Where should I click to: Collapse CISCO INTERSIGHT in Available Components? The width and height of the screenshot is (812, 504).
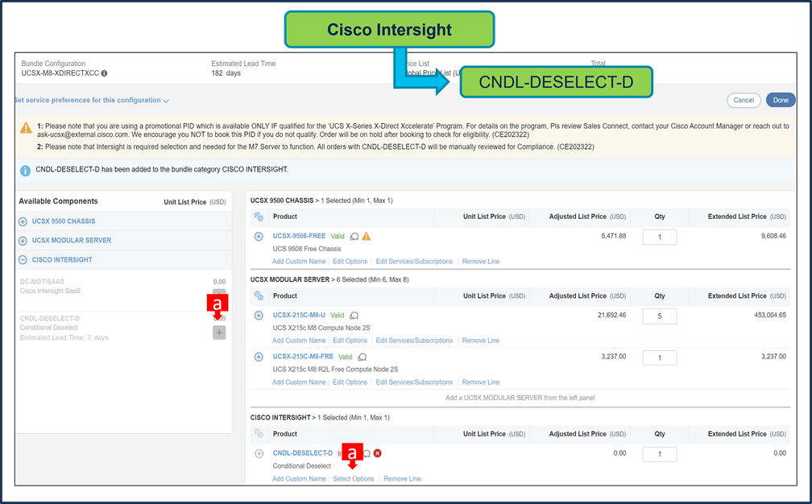23,260
